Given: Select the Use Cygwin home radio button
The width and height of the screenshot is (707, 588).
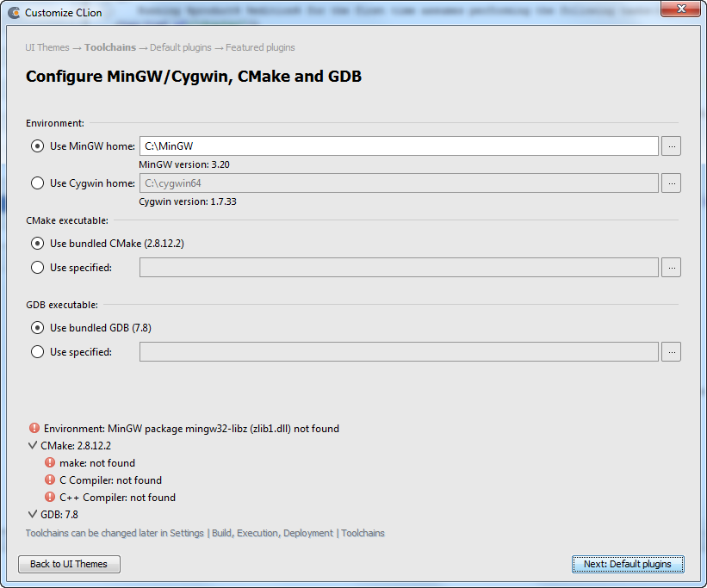Looking at the screenshot, I should pos(37,183).
